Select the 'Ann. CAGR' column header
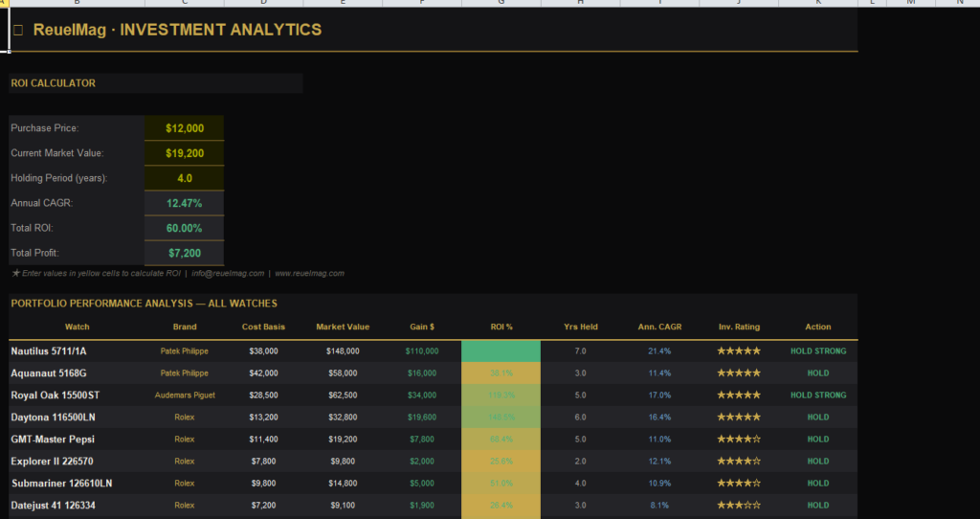The image size is (980, 519). (x=659, y=327)
